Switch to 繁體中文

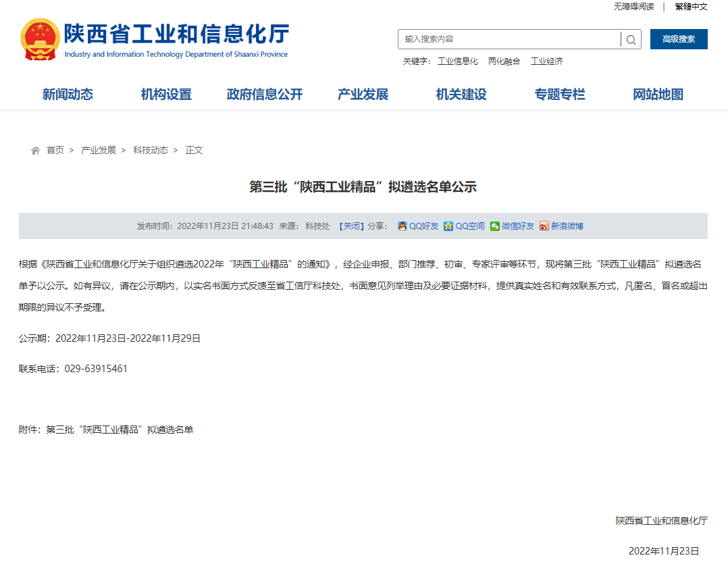pos(691,7)
